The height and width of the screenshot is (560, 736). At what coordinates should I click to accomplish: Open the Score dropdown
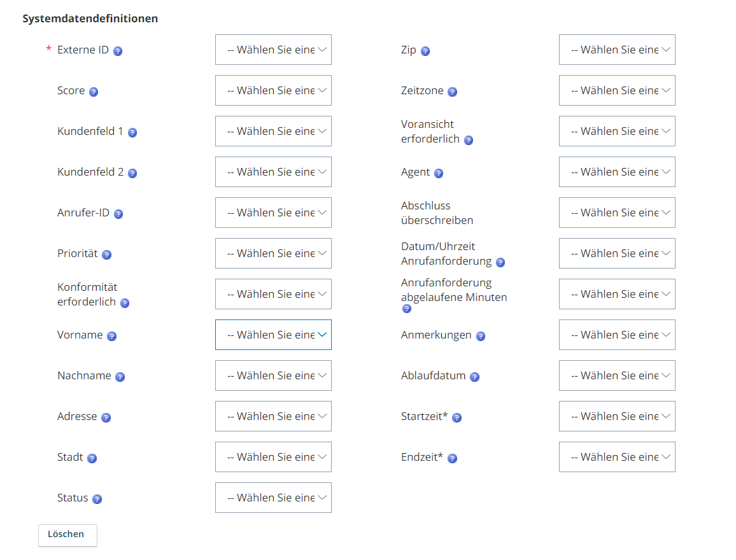[x=273, y=90]
